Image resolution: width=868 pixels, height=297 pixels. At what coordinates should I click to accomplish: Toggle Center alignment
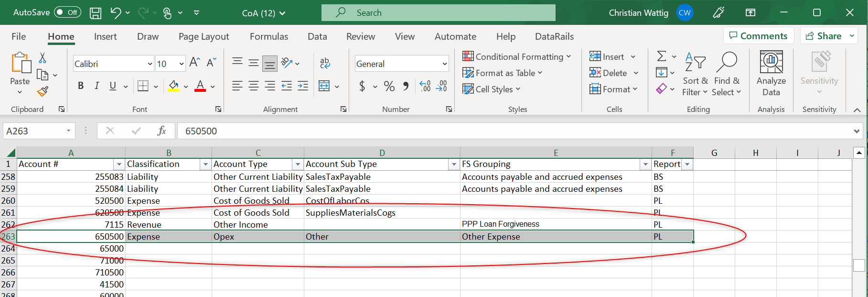[x=254, y=86]
